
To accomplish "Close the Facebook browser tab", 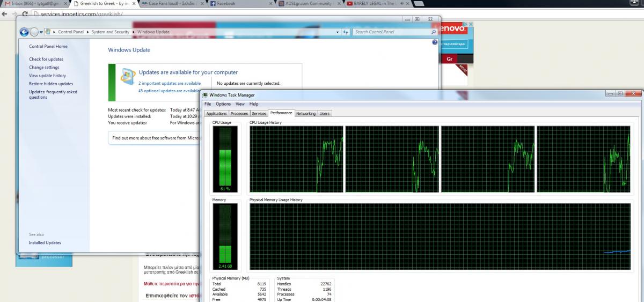I will pyautogui.click(x=272, y=4).
